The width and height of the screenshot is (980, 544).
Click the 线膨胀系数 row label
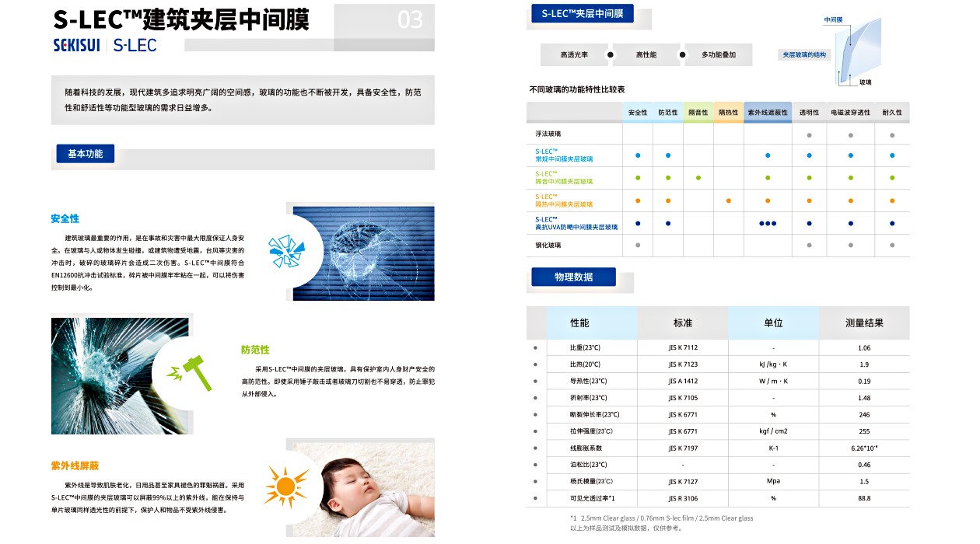(x=586, y=448)
